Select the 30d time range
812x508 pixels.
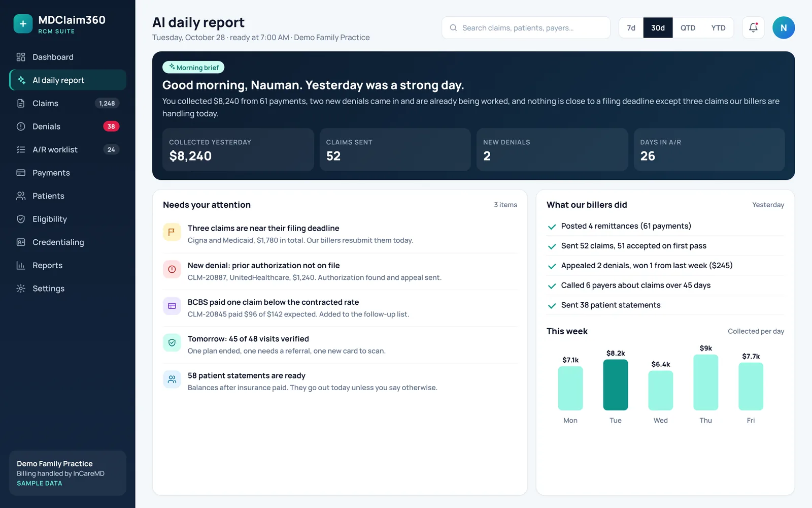click(658, 28)
